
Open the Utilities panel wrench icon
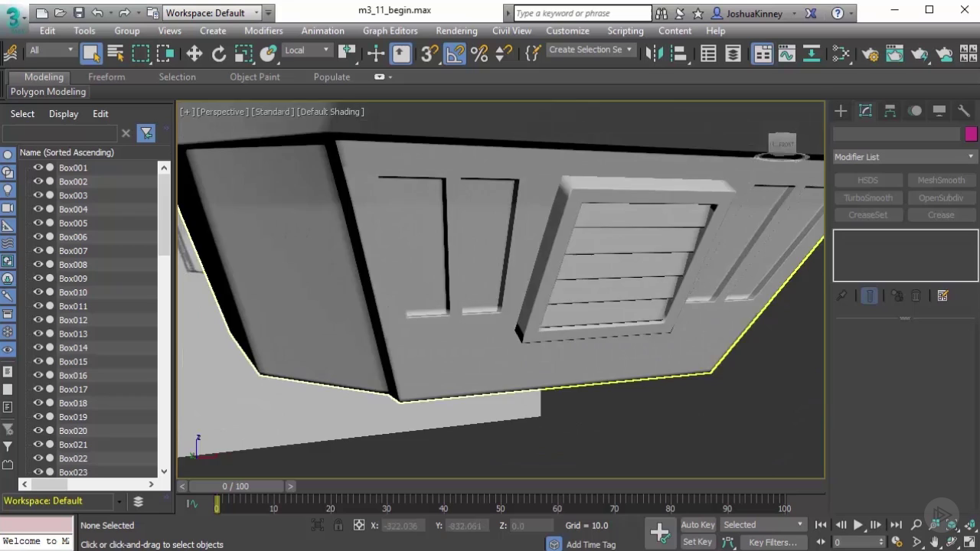pos(963,111)
